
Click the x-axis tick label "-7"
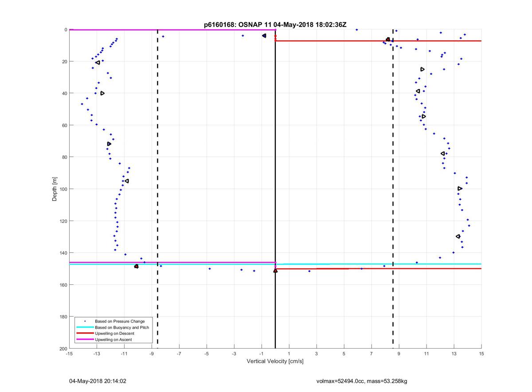[179, 354]
